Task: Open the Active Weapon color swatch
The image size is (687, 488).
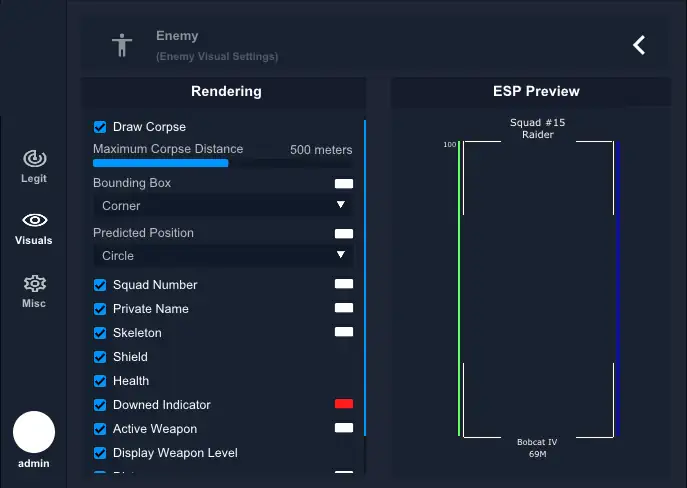Action: point(344,428)
